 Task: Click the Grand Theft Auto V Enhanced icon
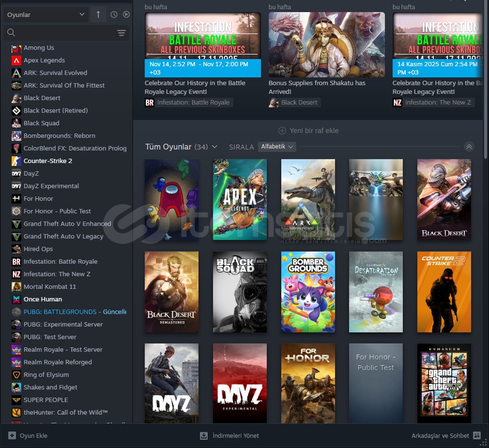(16, 224)
